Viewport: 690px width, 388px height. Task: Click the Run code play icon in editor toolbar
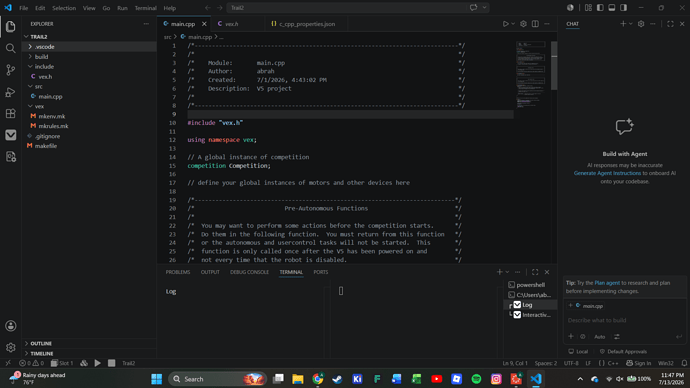coord(506,24)
